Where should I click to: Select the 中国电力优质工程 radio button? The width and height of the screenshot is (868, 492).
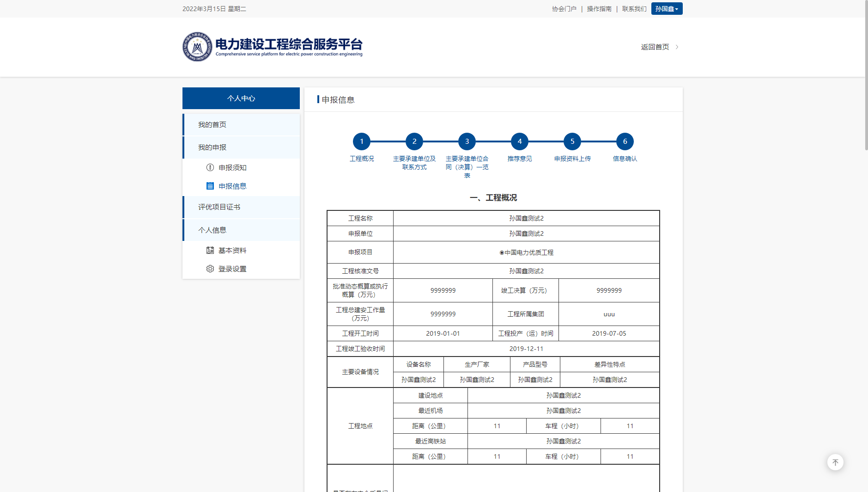(502, 252)
